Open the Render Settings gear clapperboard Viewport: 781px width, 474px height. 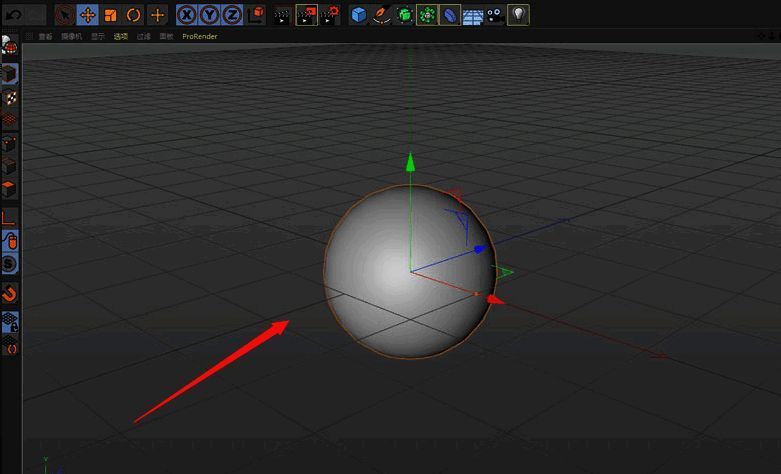(x=330, y=15)
